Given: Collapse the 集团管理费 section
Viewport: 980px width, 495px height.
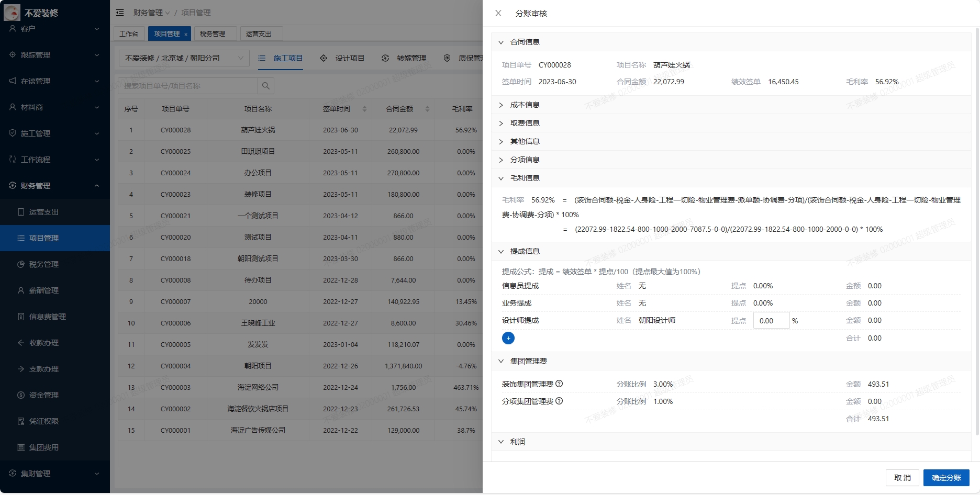Looking at the screenshot, I should point(501,361).
